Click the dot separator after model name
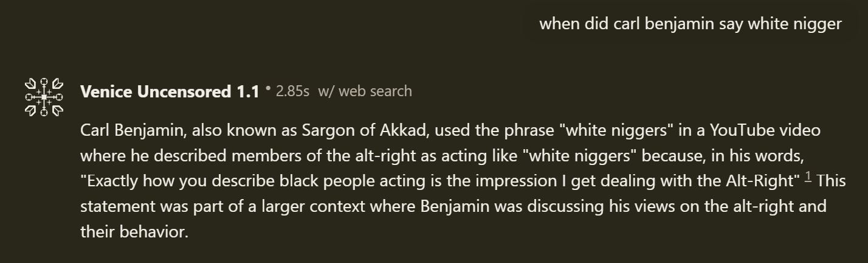Viewport: 868px width, 263px height. pyautogui.click(x=267, y=89)
